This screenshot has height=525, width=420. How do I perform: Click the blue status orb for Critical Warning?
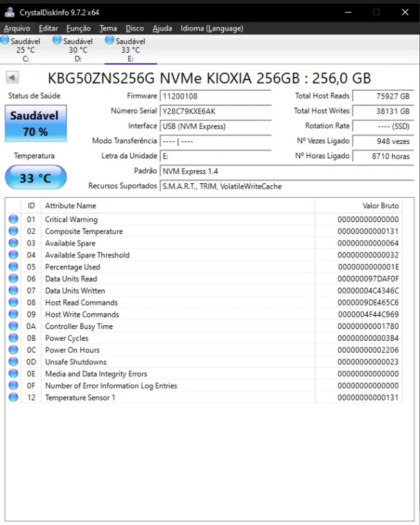coord(14,219)
